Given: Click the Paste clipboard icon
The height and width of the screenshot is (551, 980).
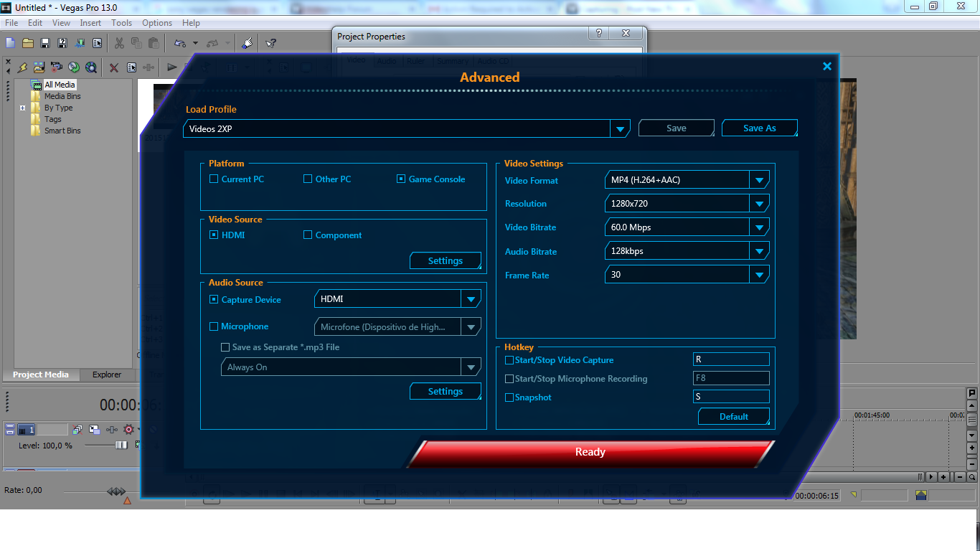Looking at the screenshot, I should point(154,43).
